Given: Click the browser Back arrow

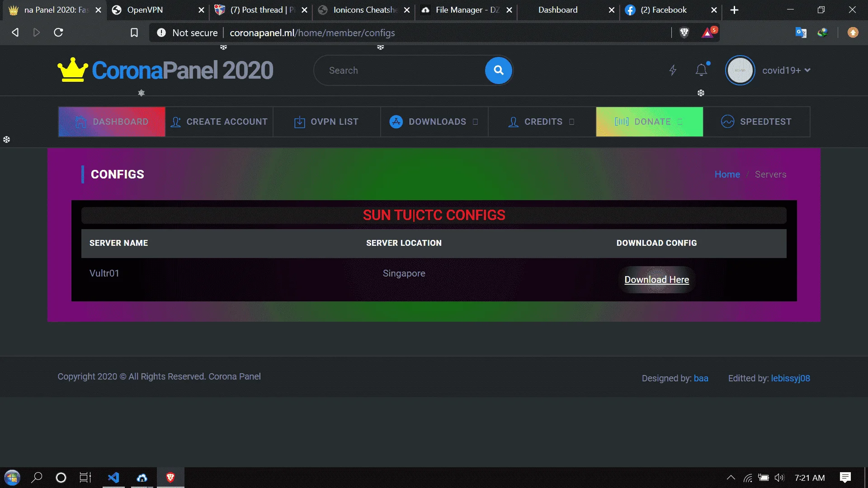Looking at the screenshot, I should tap(15, 33).
